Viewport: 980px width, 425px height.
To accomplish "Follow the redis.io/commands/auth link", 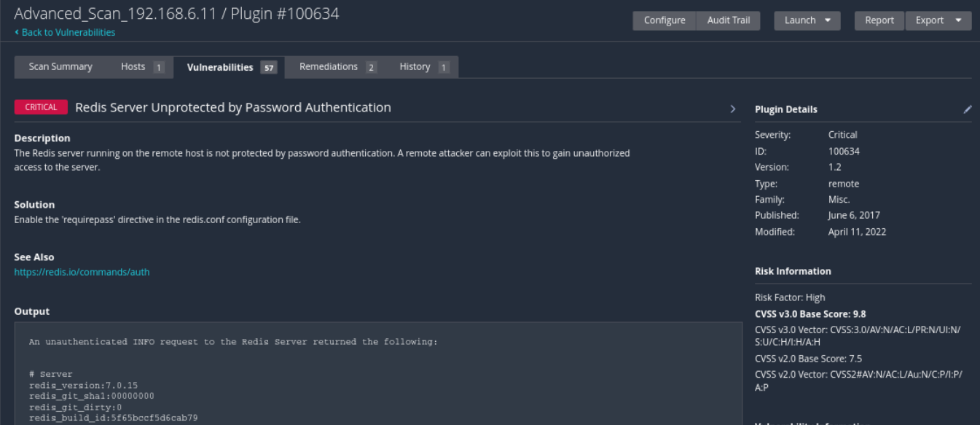I will tap(82, 272).
